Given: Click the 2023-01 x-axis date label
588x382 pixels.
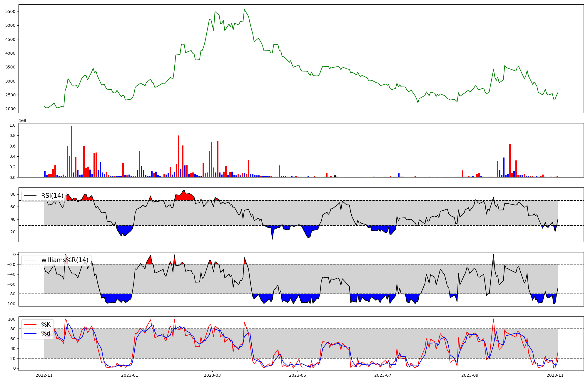Looking at the screenshot, I should [129, 375].
